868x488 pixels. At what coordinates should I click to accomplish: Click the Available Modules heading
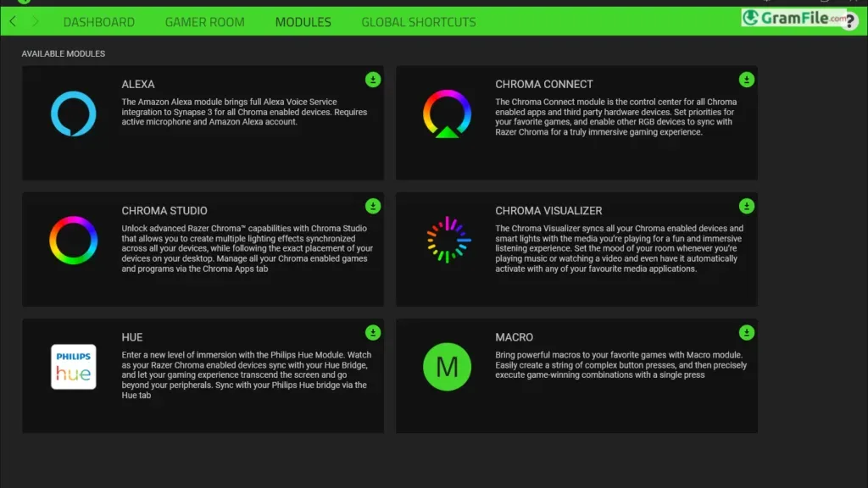[63, 53]
